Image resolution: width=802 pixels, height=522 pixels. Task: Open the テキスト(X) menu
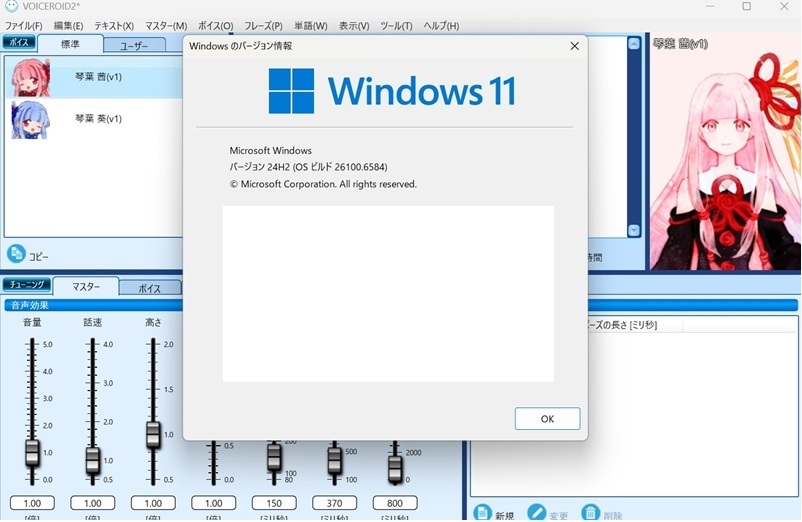pos(114,26)
